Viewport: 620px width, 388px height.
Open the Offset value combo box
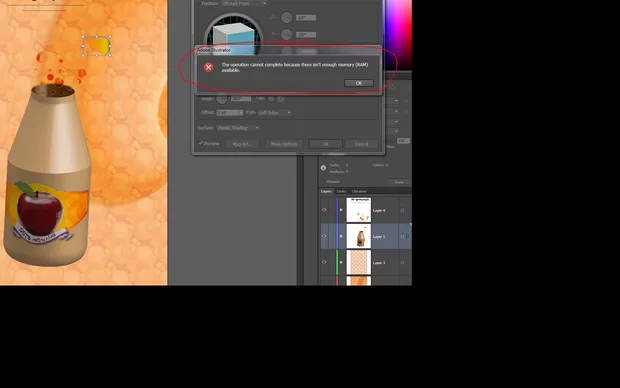pyautogui.click(x=230, y=113)
